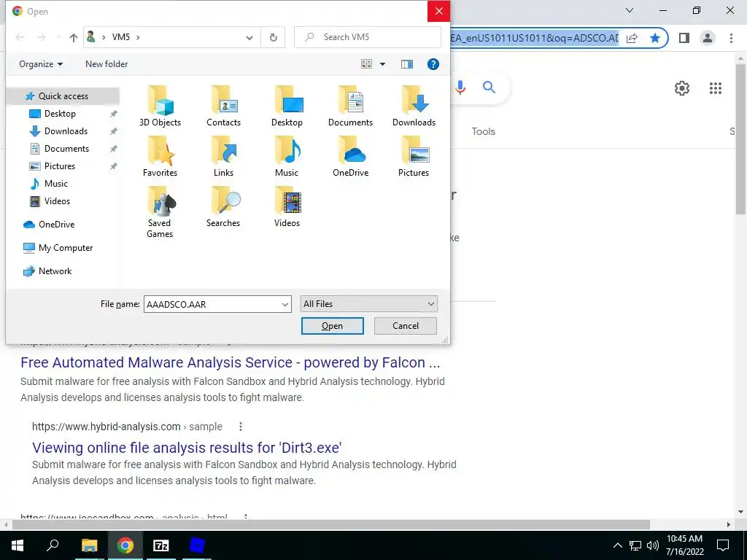Select the Favorites folder

click(x=160, y=156)
